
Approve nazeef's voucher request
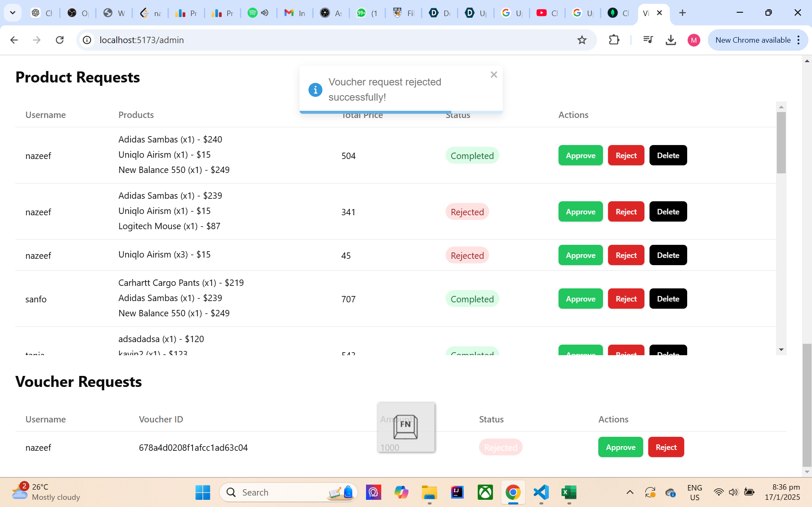(620, 447)
